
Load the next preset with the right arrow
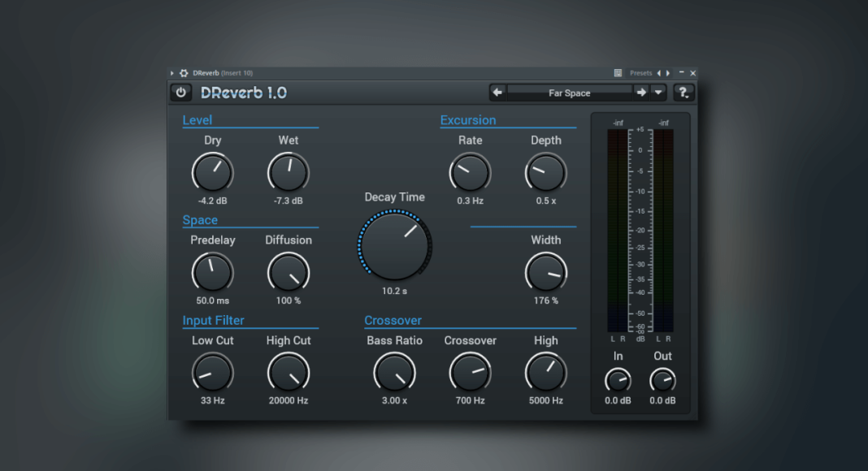[x=641, y=92]
